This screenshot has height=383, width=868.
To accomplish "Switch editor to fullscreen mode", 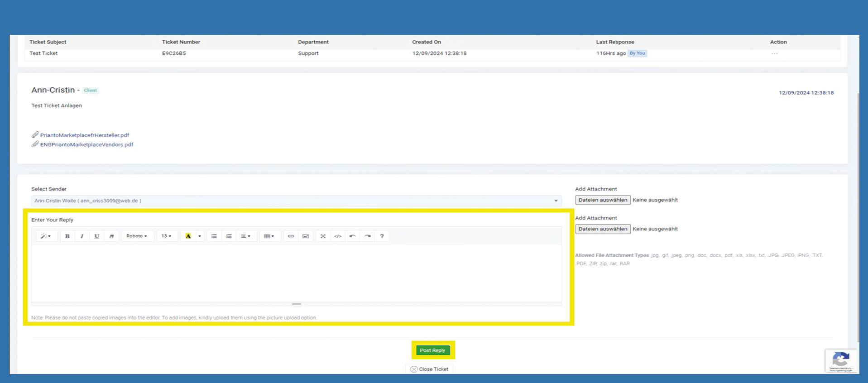I will tap(323, 236).
